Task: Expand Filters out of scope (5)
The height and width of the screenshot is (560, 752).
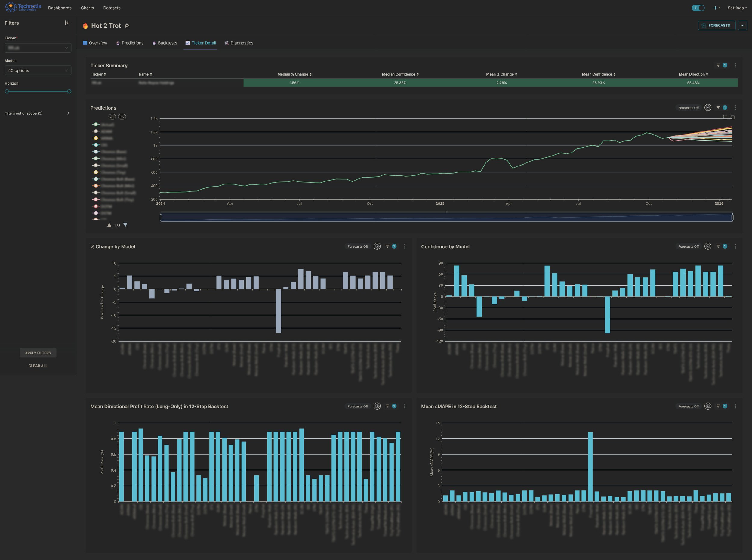Action: click(37, 113)
